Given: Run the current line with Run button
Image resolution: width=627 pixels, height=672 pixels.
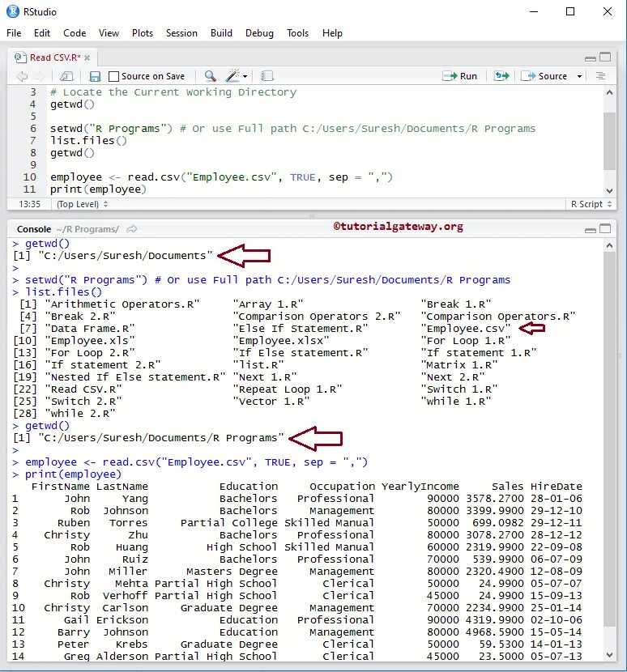Looking at the screenshot, I should [460, 76].
